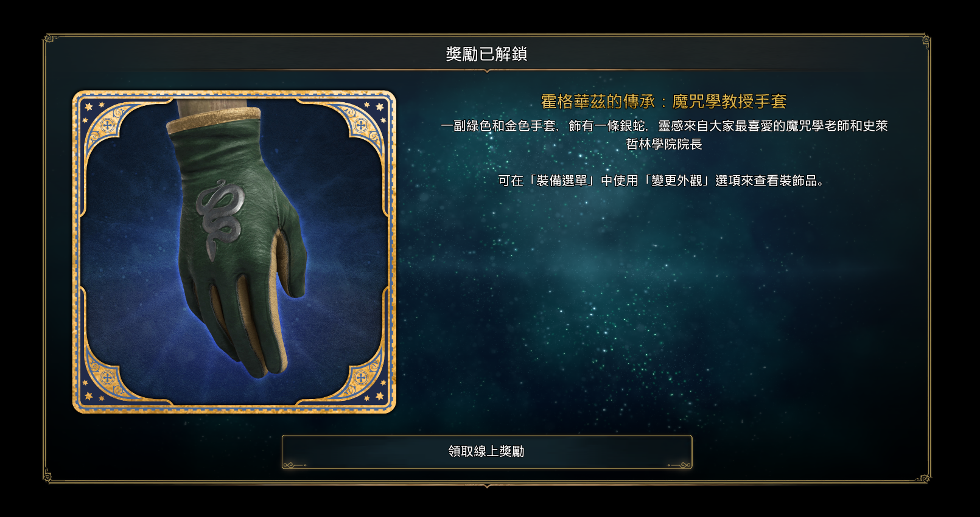Image resolution: width=980 pixels, height=517 pixels.
Task: Click the golden item title 霍格華茲的傳承：魔咒學教授手套
Action: [x=664, y=102]
